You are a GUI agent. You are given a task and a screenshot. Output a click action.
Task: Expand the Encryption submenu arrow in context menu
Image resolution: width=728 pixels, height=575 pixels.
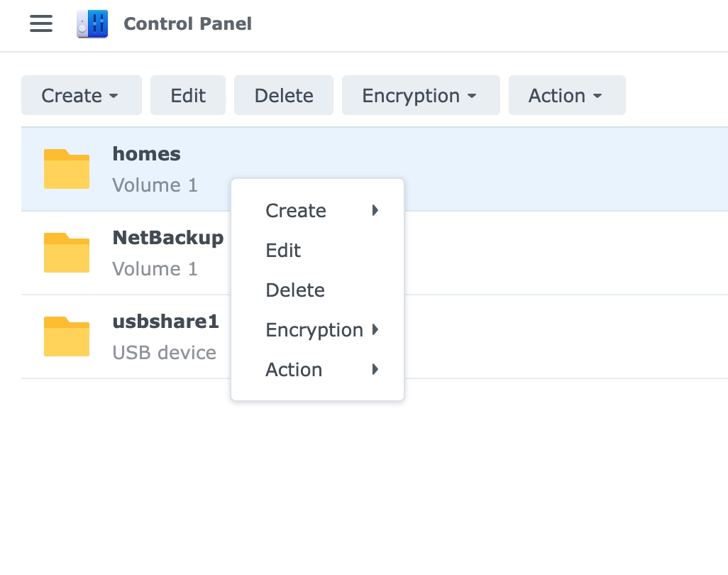pyautogui.click(x=375, y=330)
